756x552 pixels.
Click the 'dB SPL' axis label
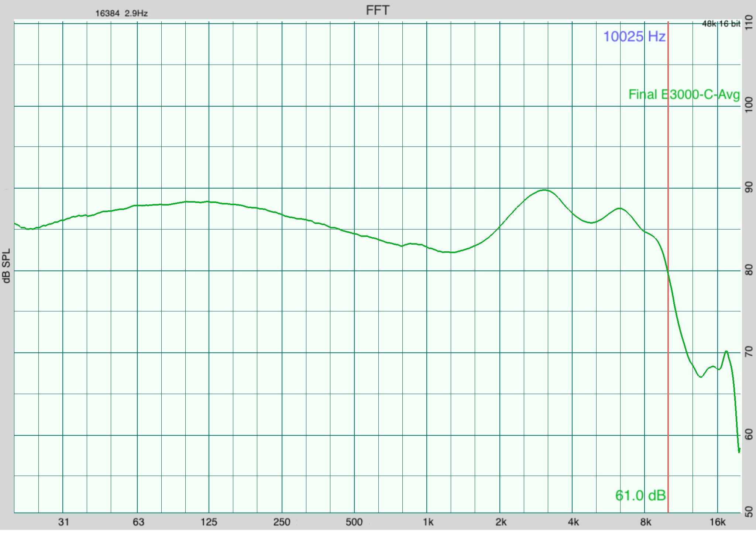[6, 266]
